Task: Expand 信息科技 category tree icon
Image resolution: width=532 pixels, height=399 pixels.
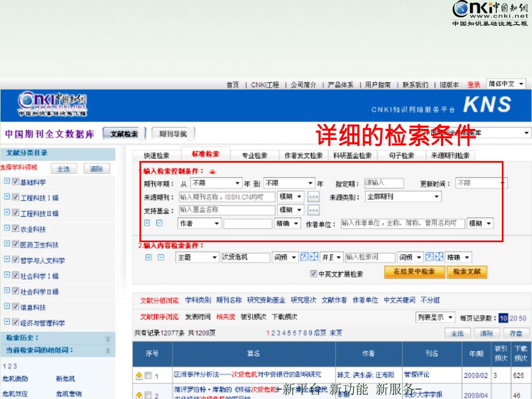Action: (7, 306)
